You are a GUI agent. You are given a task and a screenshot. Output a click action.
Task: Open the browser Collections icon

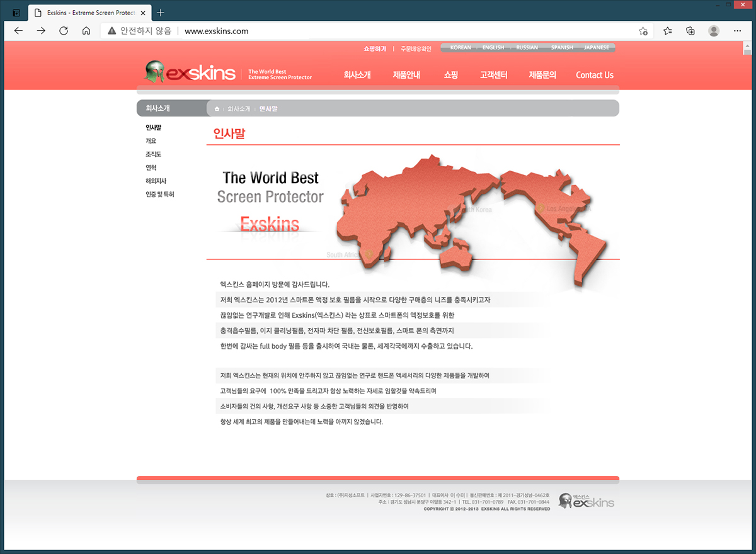coord(690,31)
